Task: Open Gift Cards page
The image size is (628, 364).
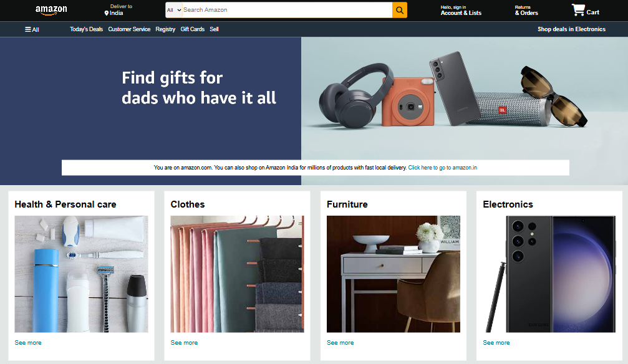Action: pyautogui.click(x=192, y=29)
